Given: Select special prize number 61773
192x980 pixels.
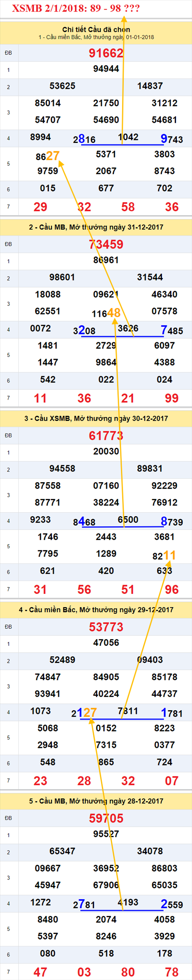Looking at the screenshot, I should [106, 436].
